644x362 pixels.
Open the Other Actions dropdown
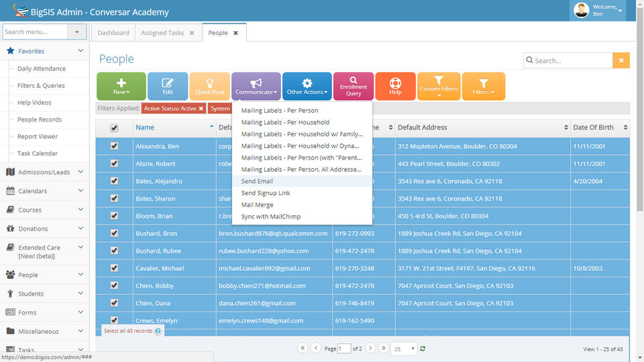[x=307, y=86]
